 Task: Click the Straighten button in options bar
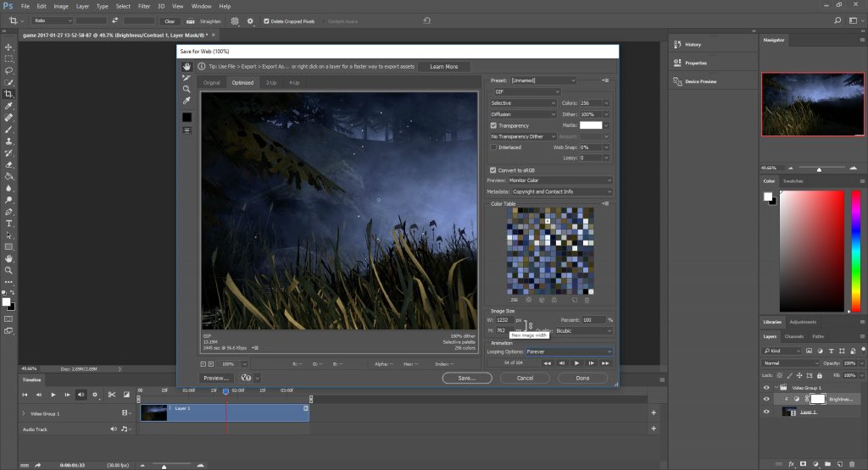pos(205,21)
